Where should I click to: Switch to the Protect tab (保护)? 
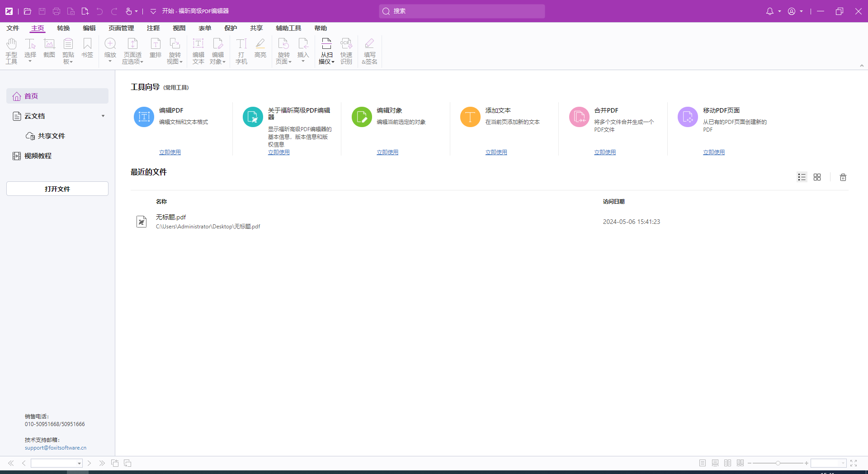coord(231,28)
